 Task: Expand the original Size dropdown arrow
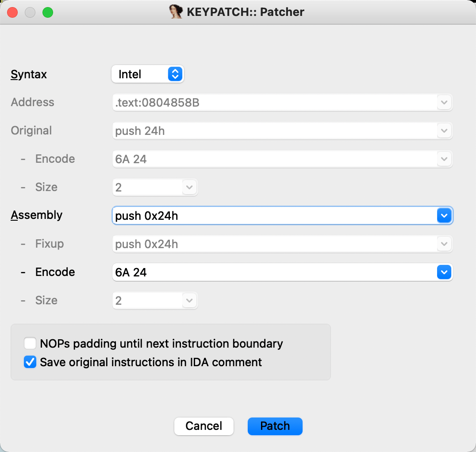[189, 187]
